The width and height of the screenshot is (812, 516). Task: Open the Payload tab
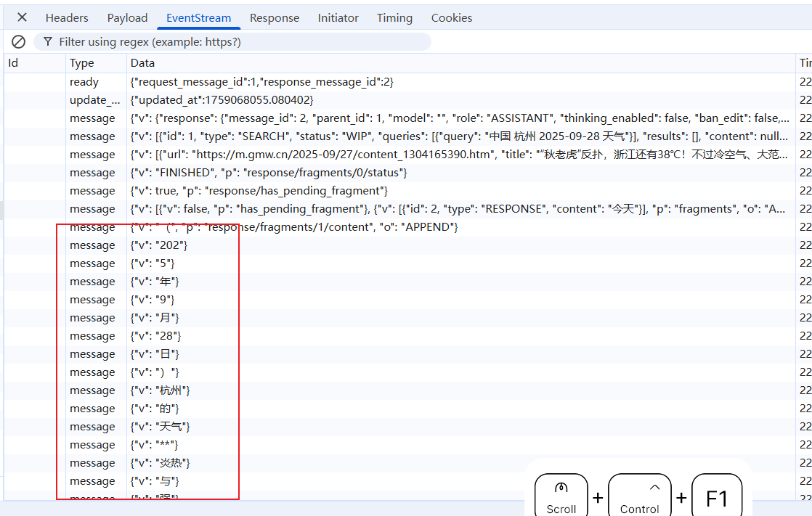(x=127, y=17)
